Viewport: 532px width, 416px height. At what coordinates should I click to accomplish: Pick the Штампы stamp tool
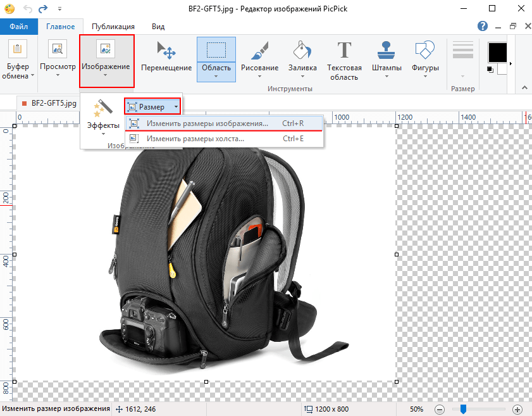387,57
